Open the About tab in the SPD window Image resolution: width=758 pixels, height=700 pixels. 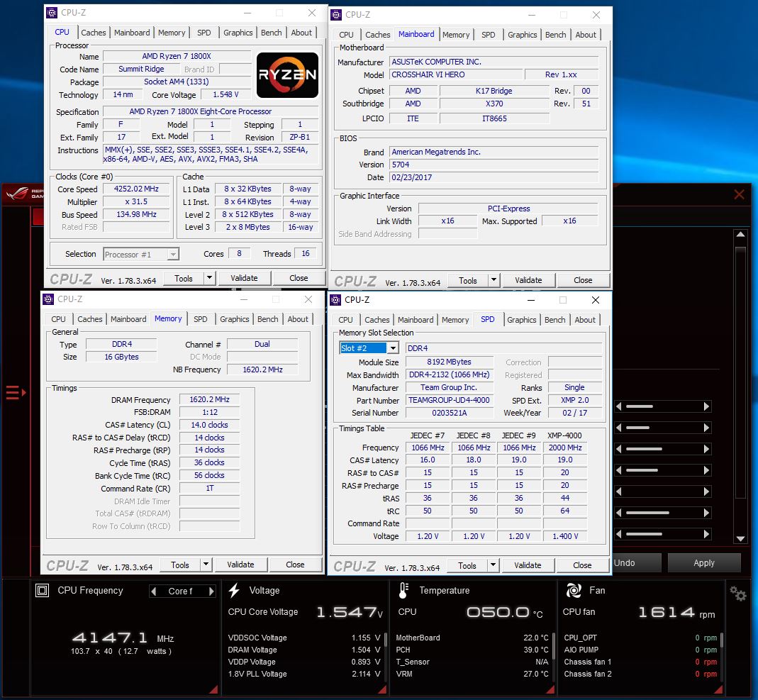(x=585, y=320)
